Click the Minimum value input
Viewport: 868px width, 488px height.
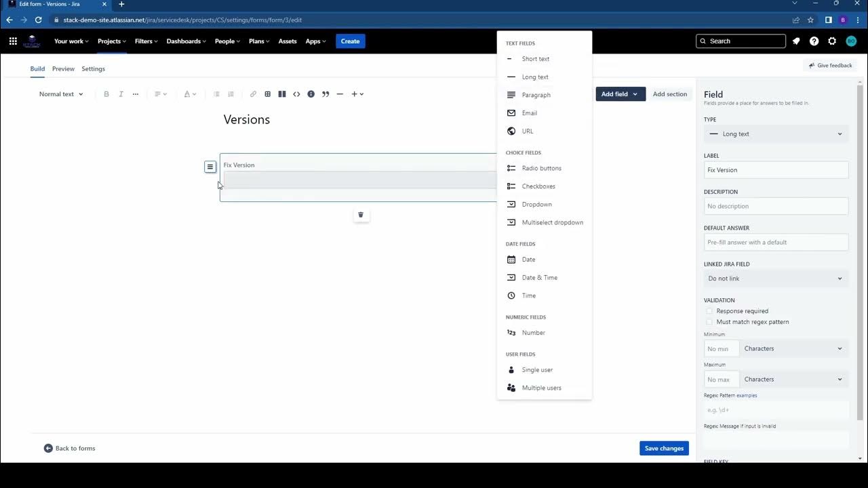(x=722, y=348)
